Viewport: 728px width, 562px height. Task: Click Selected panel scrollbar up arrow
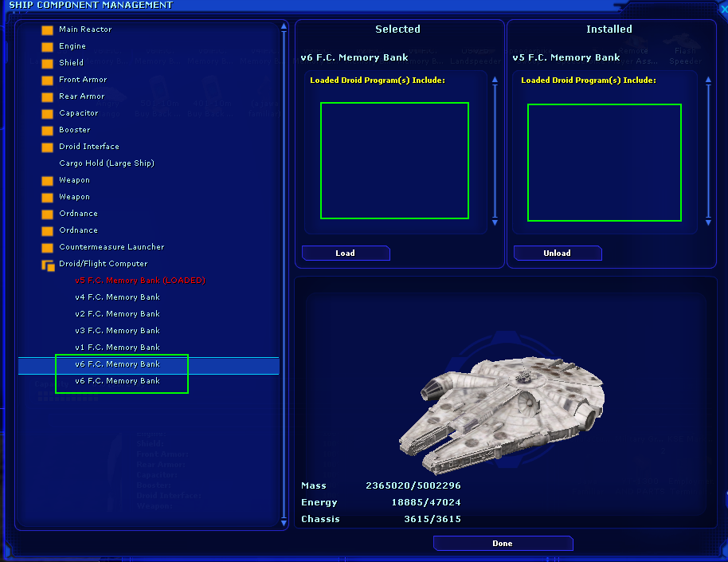coord(495,80)
